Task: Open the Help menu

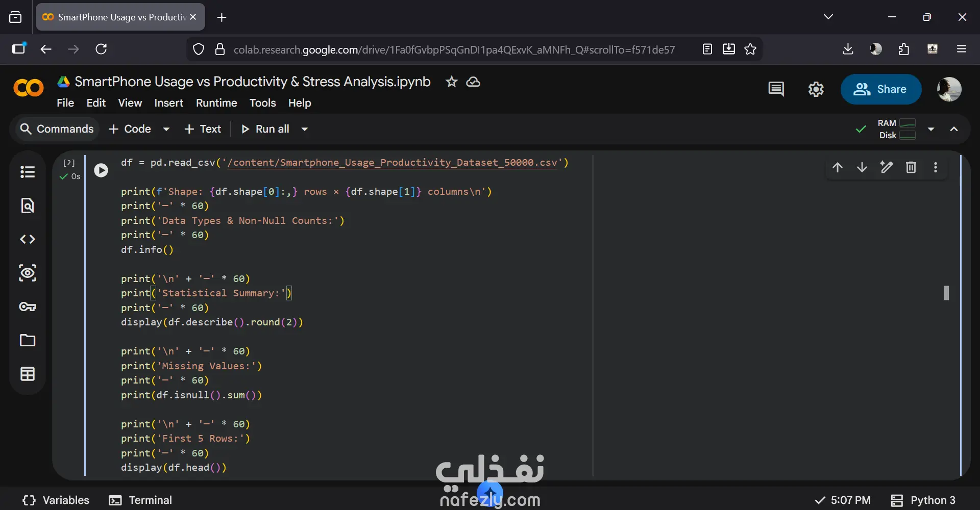Action: (x=300, y=103)
